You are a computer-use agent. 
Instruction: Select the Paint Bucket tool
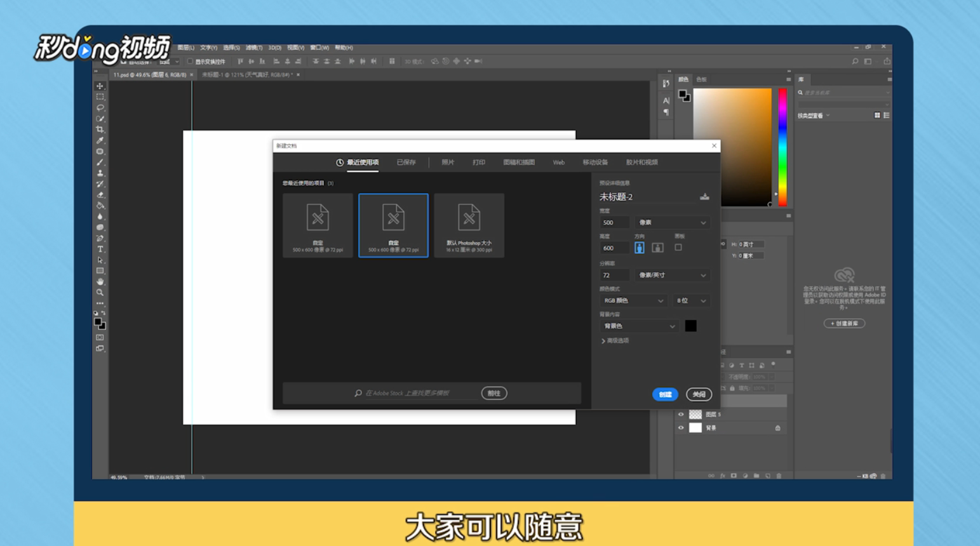pyautogui.click(x=100, y=205)
